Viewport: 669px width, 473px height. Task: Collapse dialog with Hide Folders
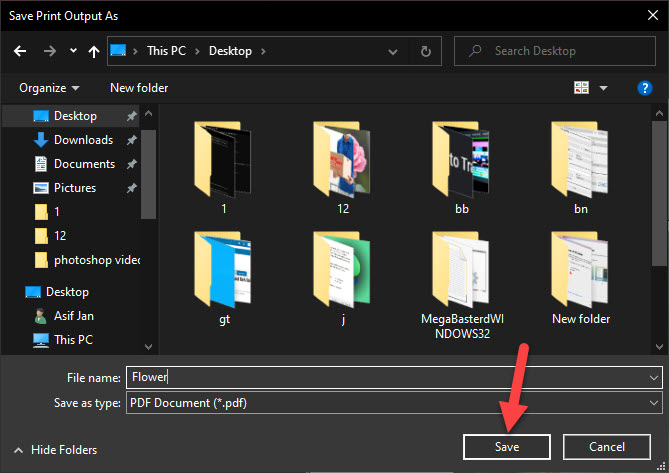tap(56, 450)
